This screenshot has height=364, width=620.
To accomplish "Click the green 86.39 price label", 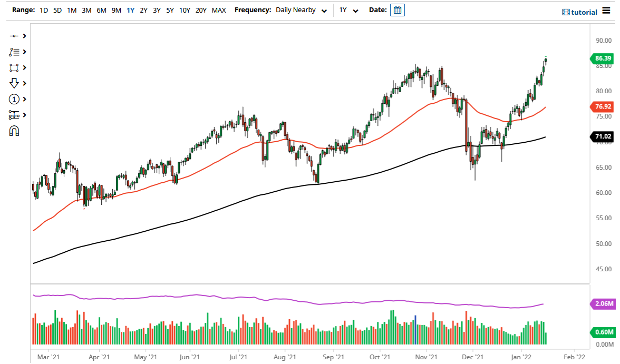I will point(603,58).
